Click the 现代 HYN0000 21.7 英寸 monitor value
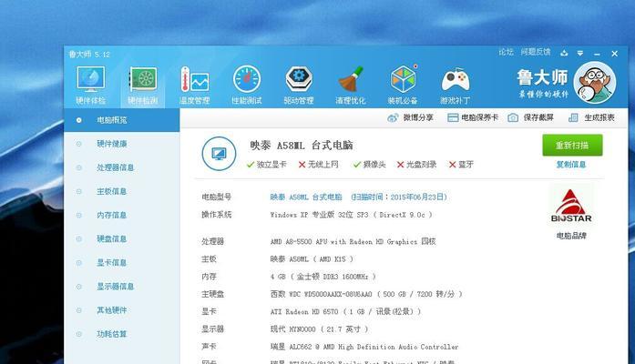Screen dimensions: 635x364 pyautogui.click(x=319, y=329)
